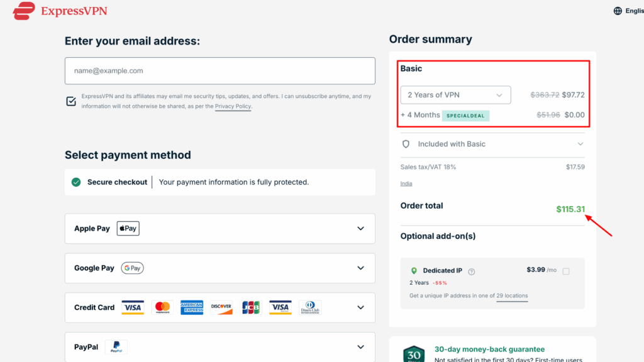The height and width of the screenshot is (362, 644).
Task: Click the ExpressVPN logo icon
Action: 23,11
